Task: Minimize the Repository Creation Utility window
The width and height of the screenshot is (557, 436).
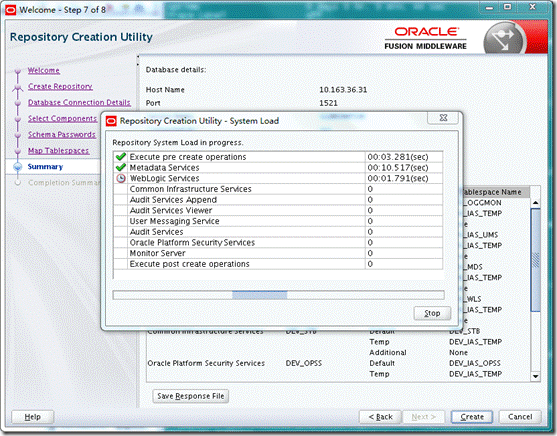Action: tap(490, 8)
